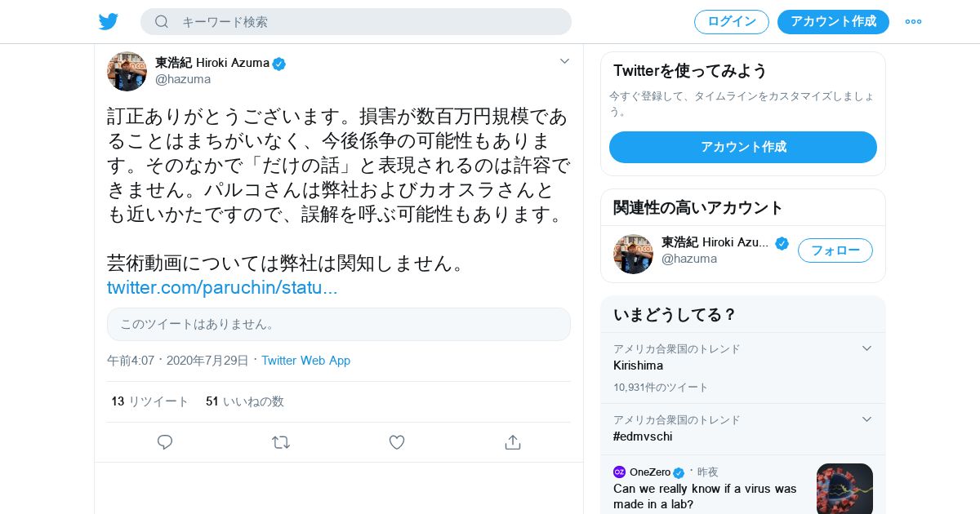
Task: Open the twitter.com/paruchin status link
Action: 222,288
